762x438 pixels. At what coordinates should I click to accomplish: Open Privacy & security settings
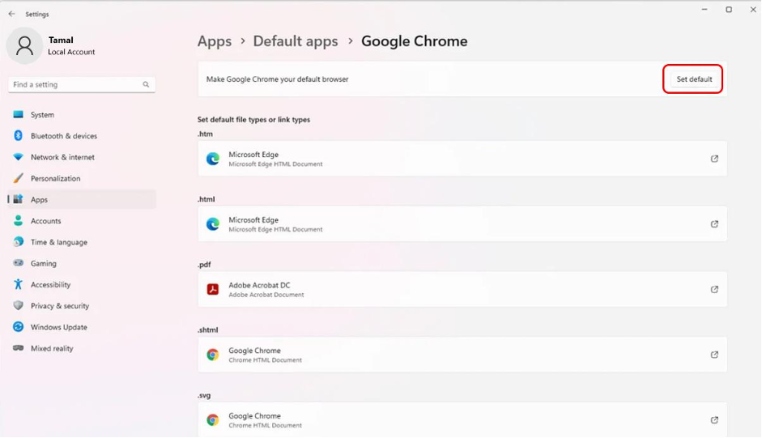point(59,306)
